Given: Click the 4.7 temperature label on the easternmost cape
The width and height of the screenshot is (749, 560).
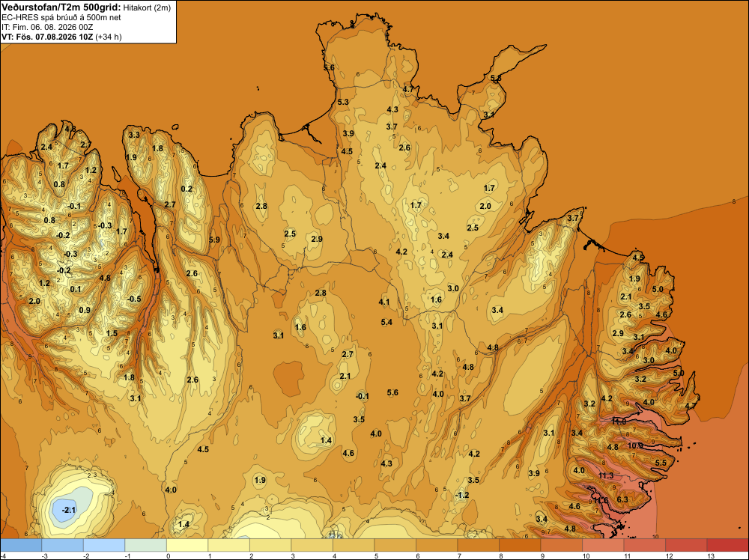Looking at the screenshot, I should click(x=691, y=406).
